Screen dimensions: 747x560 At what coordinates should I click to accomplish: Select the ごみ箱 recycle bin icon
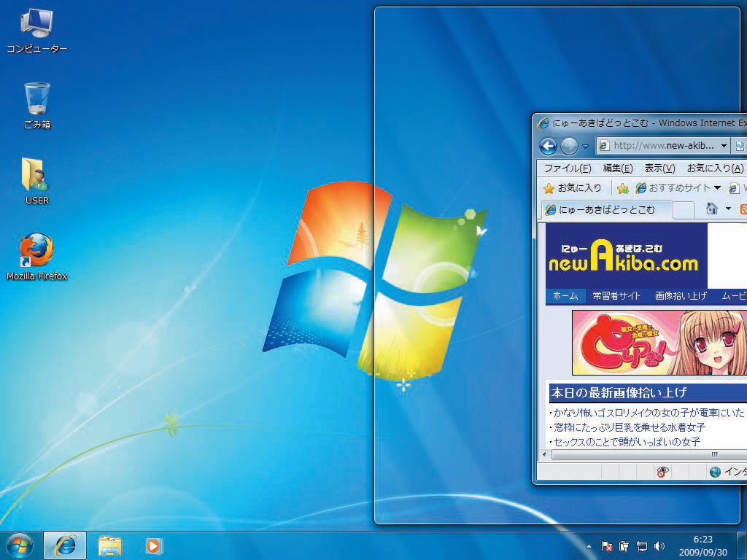(37, 106)
